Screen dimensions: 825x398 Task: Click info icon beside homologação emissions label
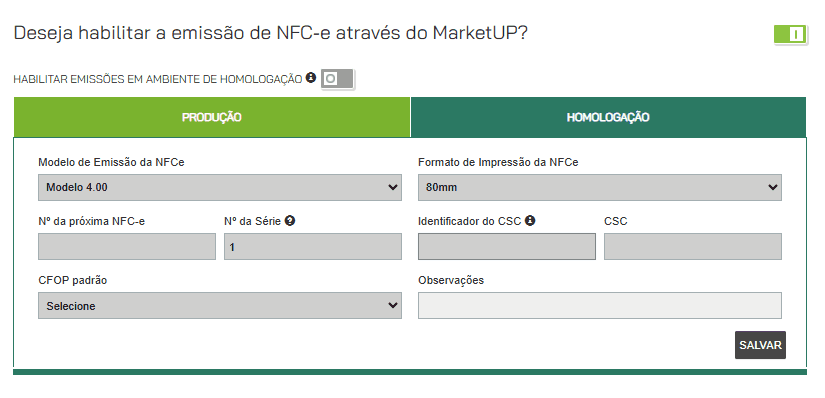pyautogui.click(x=311, y=78)
